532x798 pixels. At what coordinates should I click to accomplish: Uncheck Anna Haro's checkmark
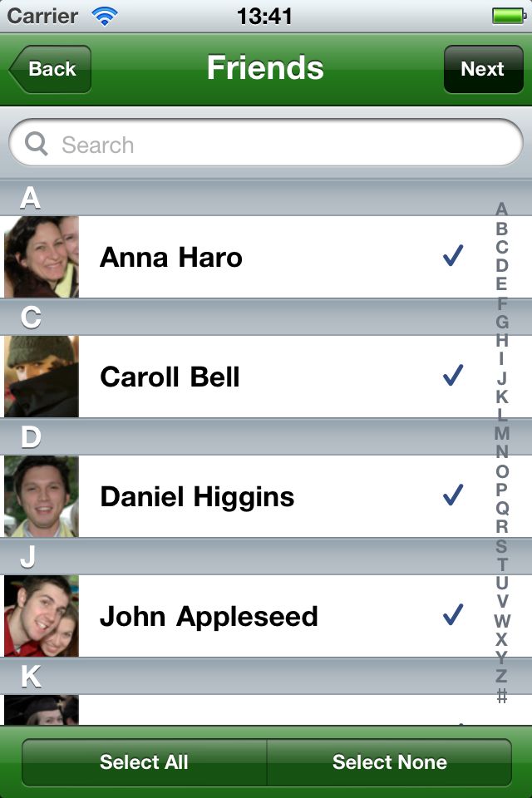[x=453, y=255]
